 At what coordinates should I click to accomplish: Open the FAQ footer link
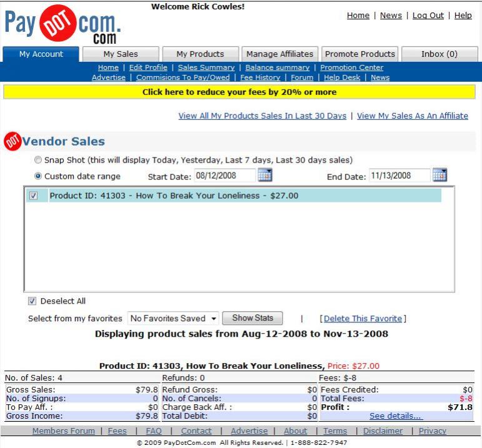(154, 431)
